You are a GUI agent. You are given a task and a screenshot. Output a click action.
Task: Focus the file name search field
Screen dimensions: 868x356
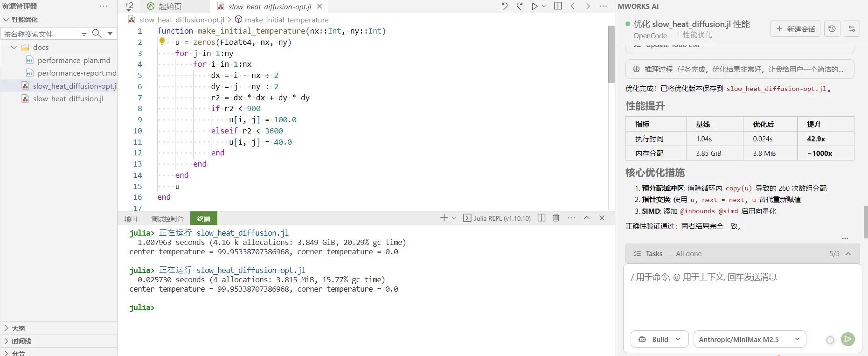(x=40, y=34)
